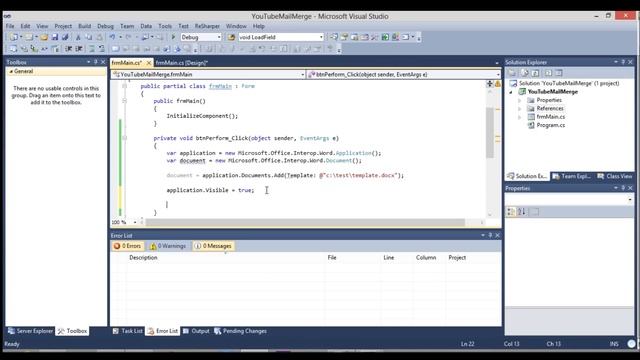640x360 pixels.
Task: Click the editor split-window handle icon
Action: (x=489, y=84)
